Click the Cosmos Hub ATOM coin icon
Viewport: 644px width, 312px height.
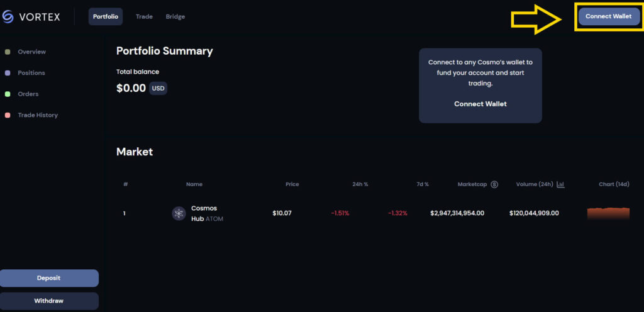(x=179, y=213)
